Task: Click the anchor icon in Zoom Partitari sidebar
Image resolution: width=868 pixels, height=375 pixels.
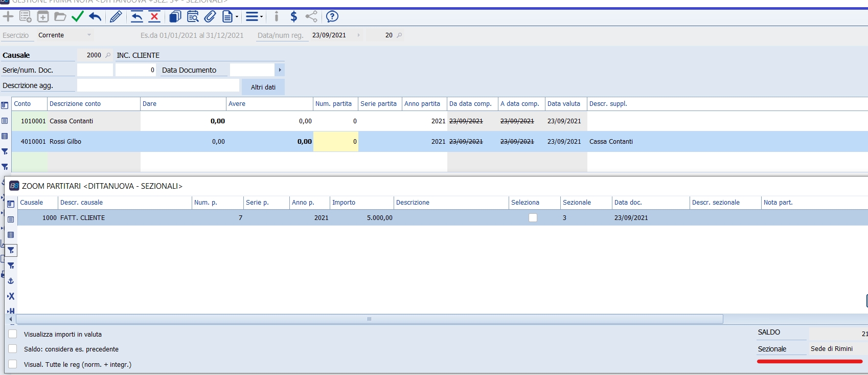Action: [x=11, y=281]
